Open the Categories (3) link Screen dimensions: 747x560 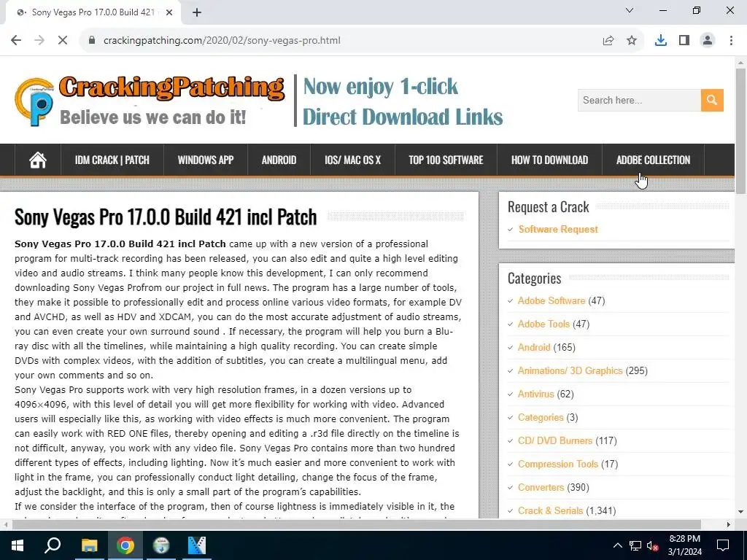(541, 417)
